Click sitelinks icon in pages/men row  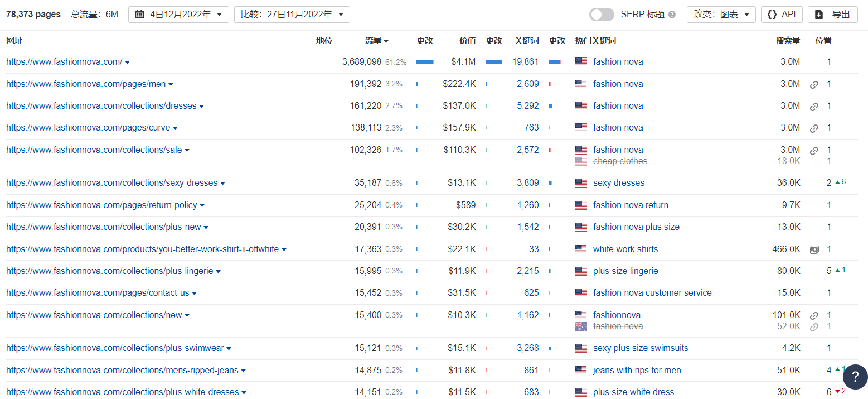click(814, 84)
